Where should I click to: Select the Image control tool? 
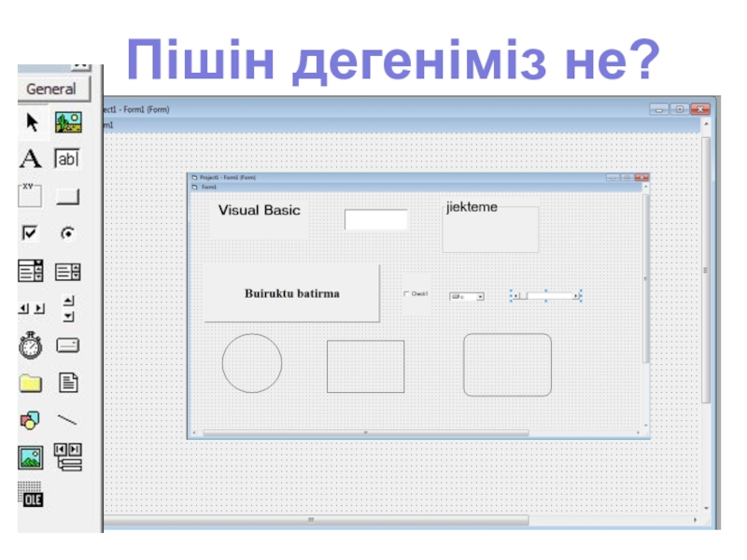[x=31, y=457]
